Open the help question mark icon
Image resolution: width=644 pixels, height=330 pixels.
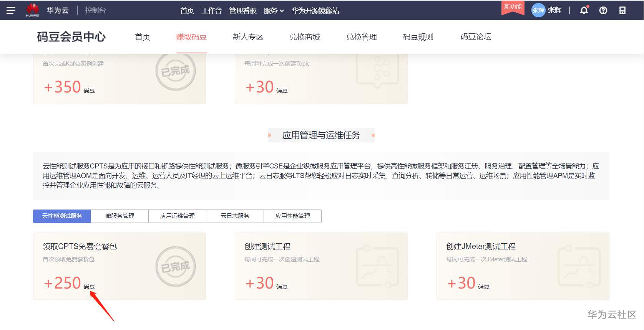(x=603, y=10)
